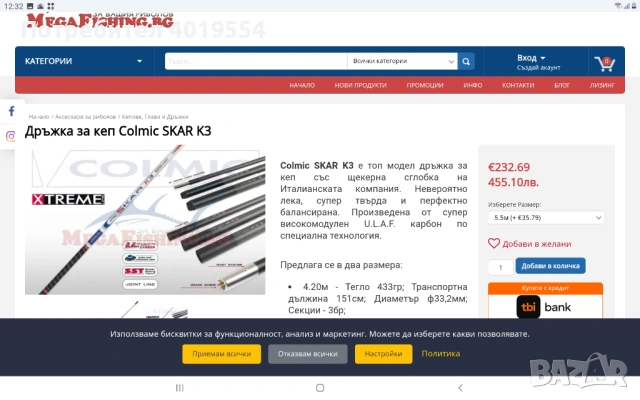Click the Начало breadcrumb link
The image size is (640, 400).
click(39, 117)
